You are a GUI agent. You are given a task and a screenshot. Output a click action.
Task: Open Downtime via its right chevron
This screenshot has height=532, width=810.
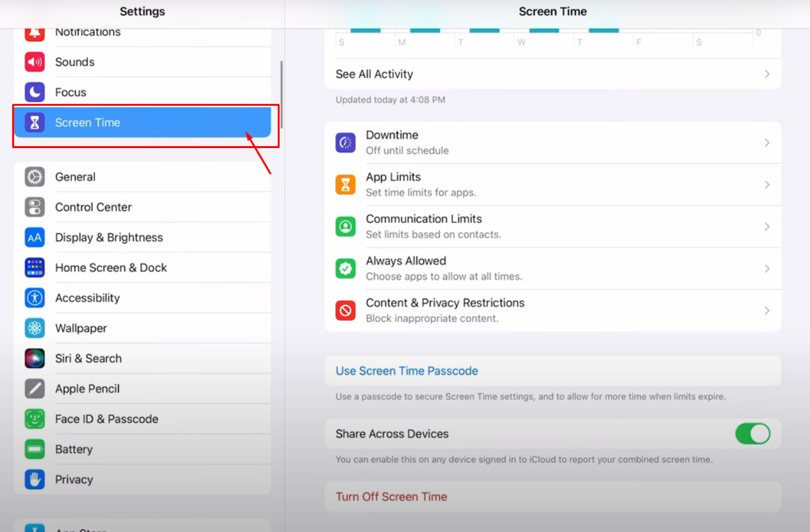[766, 142]
